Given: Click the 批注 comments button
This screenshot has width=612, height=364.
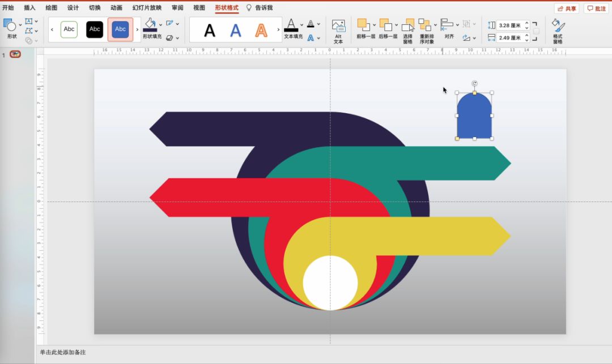Looking at the screenshot, I should point(596,8).
